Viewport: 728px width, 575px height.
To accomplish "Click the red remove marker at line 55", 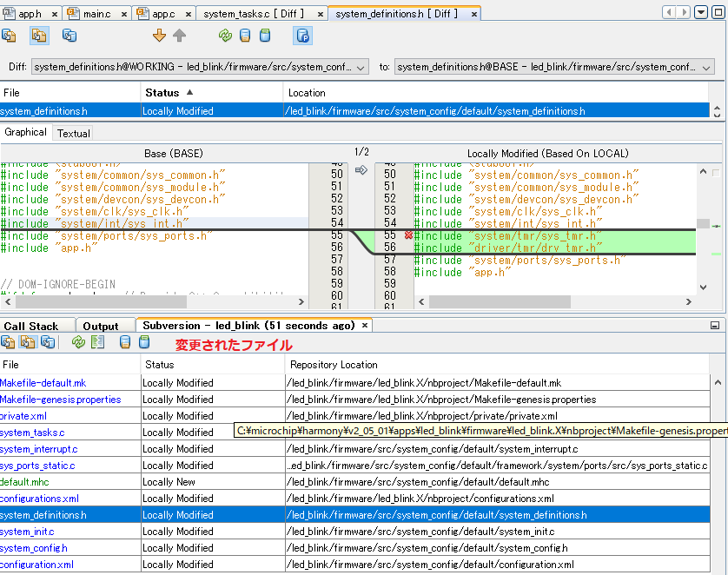I will click(x=408, y=235).
